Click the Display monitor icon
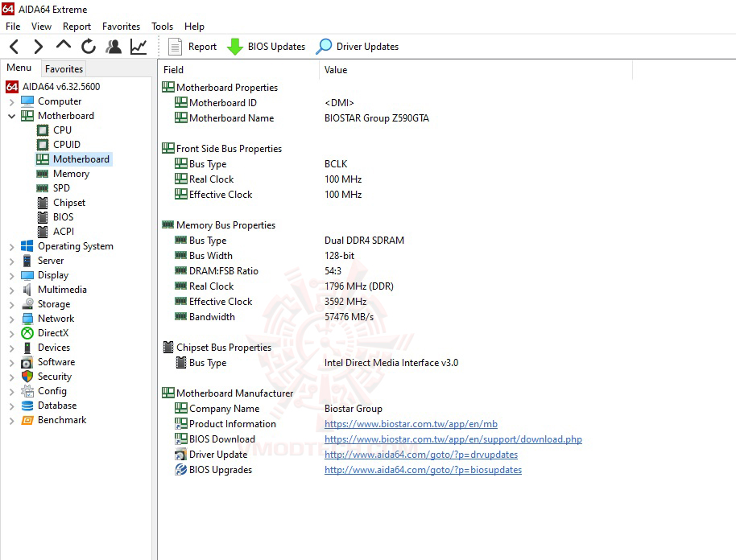Image resolution: width=736 pixels, height=560 pixels. coord(27,275)
